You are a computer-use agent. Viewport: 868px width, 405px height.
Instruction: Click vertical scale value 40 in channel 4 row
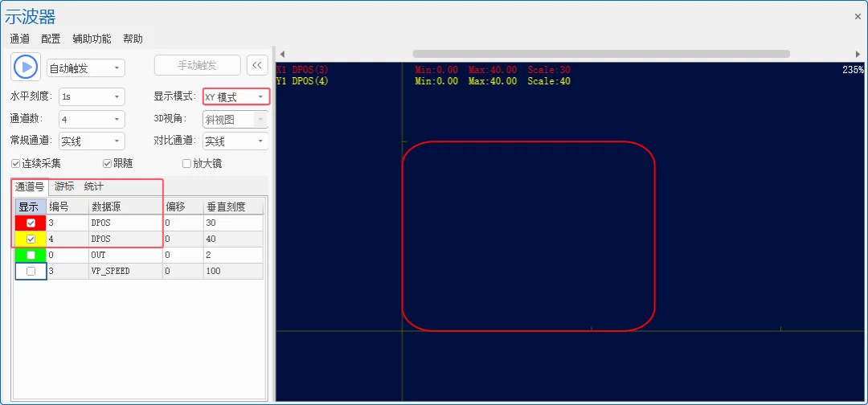[x=234, y=239]
